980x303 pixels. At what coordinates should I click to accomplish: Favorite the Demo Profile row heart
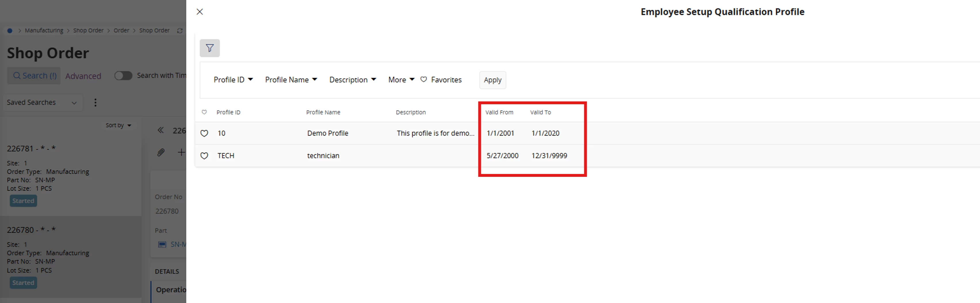pos(204,133)
